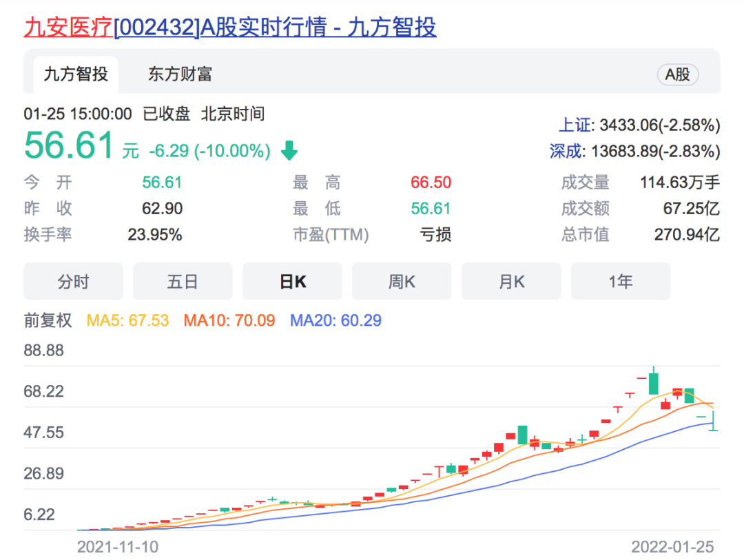The width and height of the screenshot is (744, 560).
Task: Click the green price down arrow icon
Action: point(289,149)
